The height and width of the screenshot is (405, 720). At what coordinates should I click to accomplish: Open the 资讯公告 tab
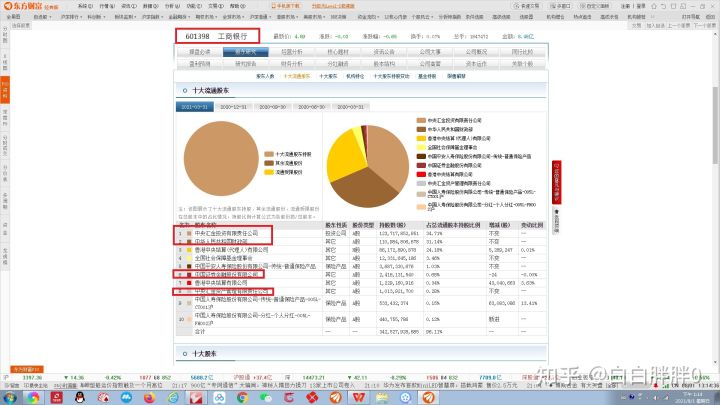[384, 52]
